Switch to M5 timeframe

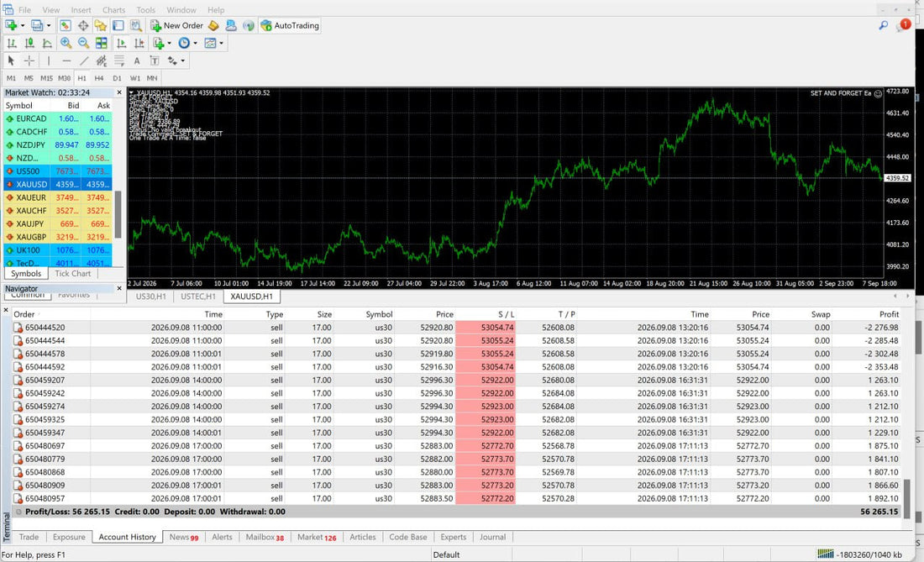tap(29, 78)
